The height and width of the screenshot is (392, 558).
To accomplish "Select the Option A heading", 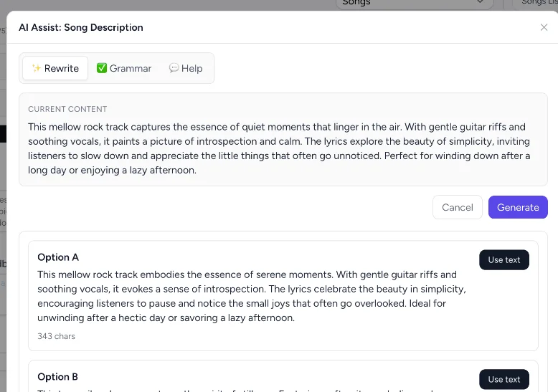I will 58,257.
